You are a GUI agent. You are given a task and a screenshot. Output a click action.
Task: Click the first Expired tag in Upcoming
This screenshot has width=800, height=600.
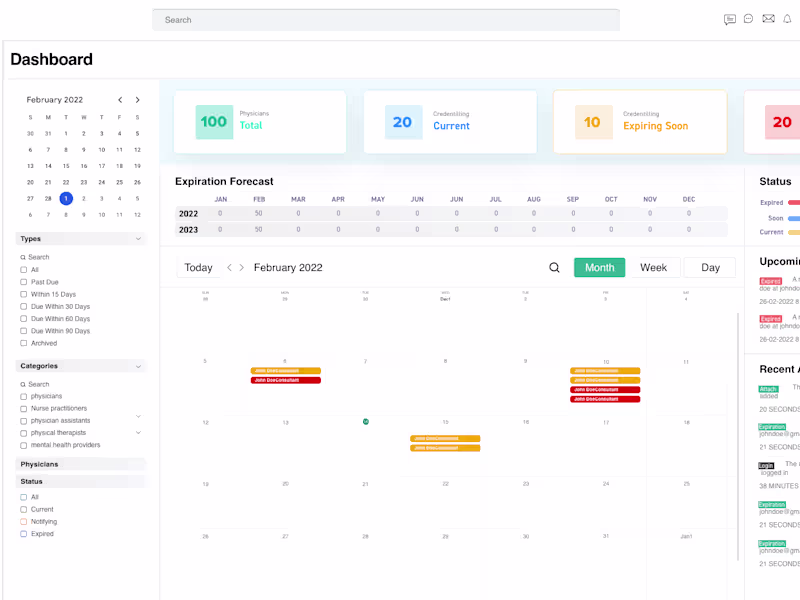(770, 281)
